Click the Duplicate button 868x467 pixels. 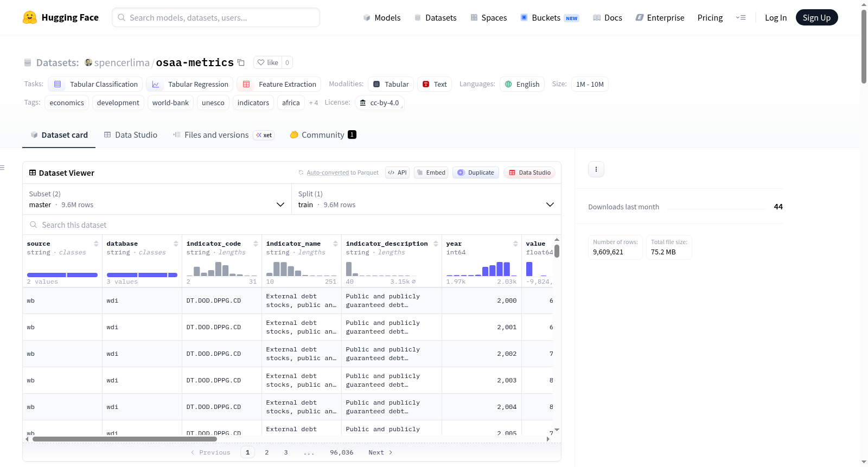click(x=476, y=172)
